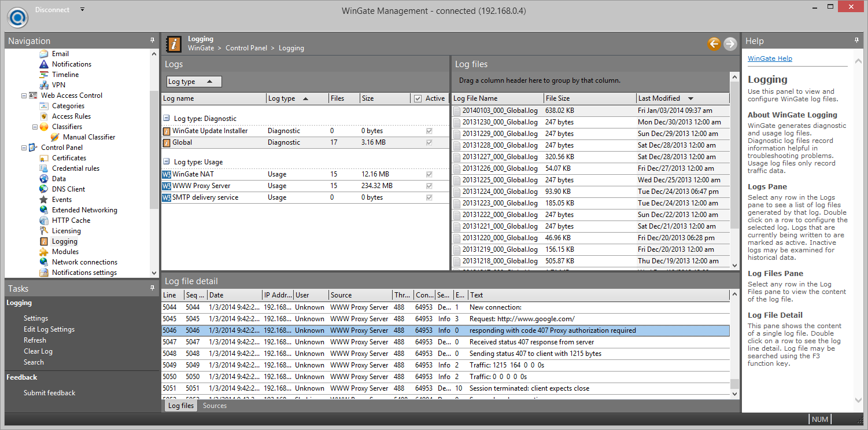Sort by the Log type column header
This screenshot has height=430, width=868.
297,98
